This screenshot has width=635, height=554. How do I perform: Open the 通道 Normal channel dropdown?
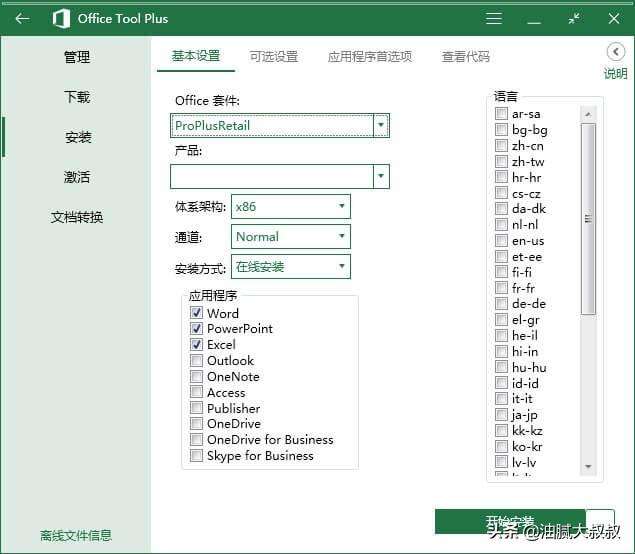coord(341,237)
